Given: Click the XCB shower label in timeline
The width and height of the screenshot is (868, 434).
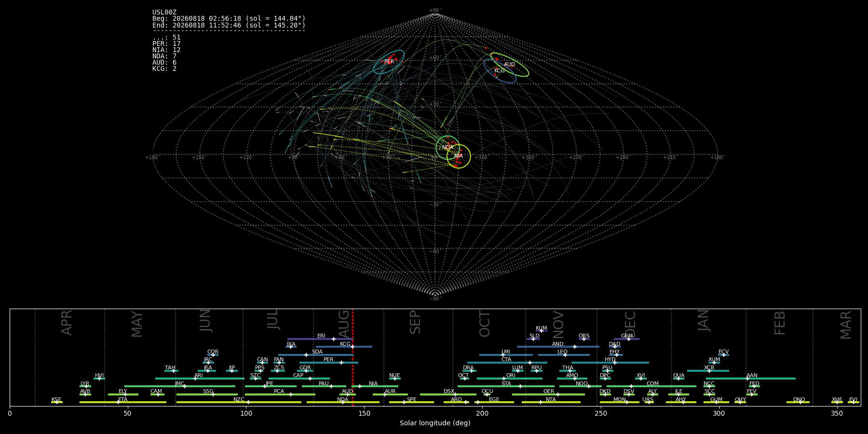Looking at the screenshot, I should 709,368.
